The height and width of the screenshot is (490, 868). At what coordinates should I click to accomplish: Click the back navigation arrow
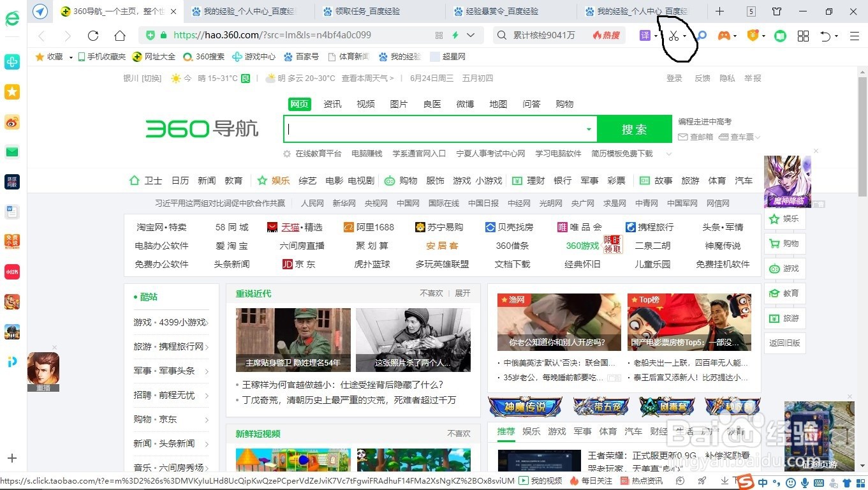point(41,36)
